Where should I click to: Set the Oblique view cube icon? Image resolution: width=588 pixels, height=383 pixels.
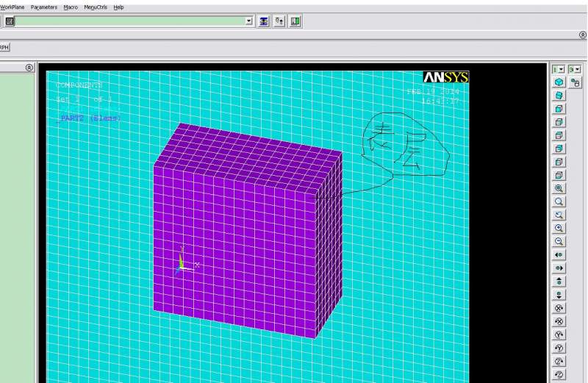[559, 96]
